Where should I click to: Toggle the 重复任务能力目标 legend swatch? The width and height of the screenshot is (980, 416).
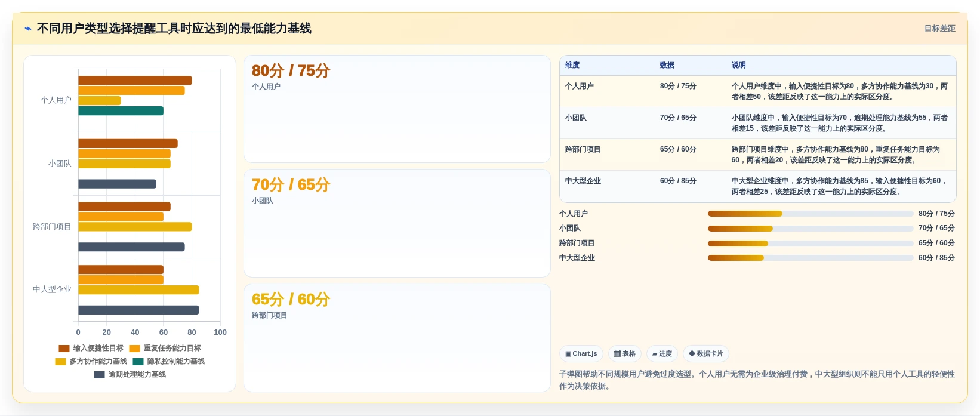134,348
